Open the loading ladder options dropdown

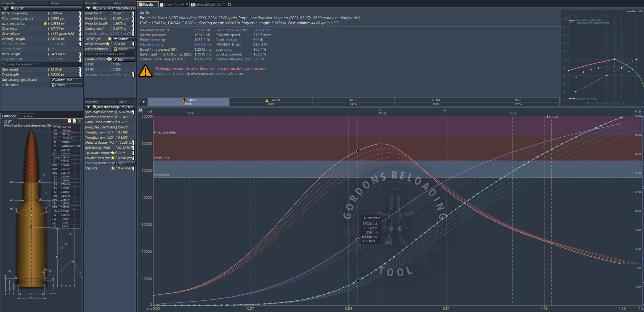(142, 102)
